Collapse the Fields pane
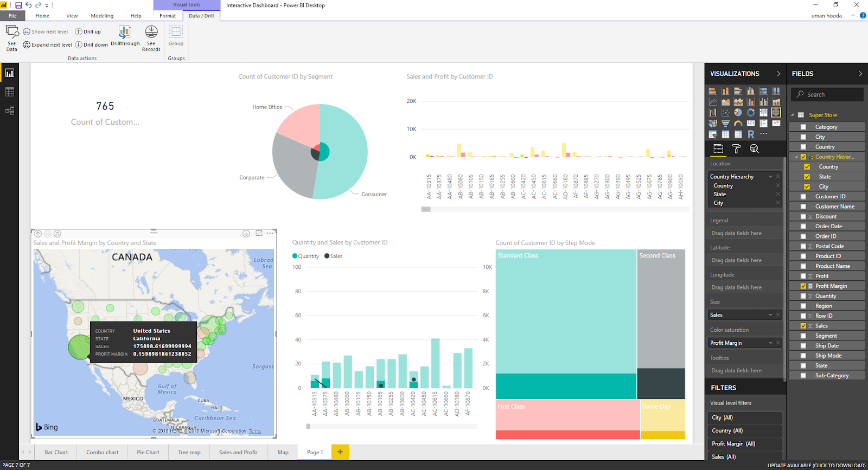 [x=860, y=74]
